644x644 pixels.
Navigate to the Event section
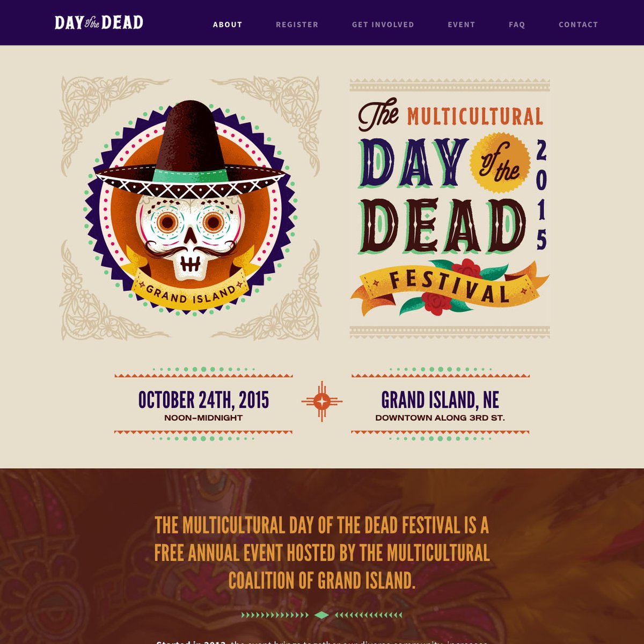[x=462, y=25]
